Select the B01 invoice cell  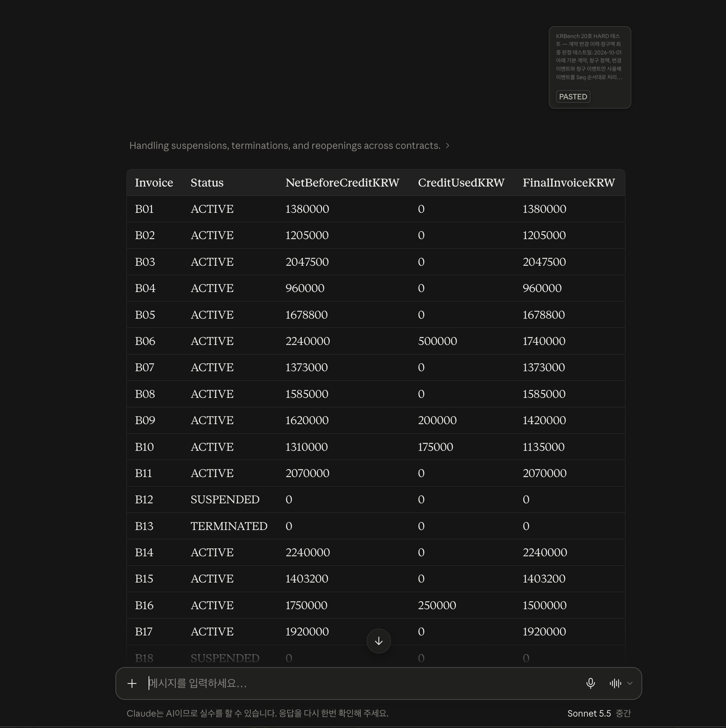click(144, 209)
